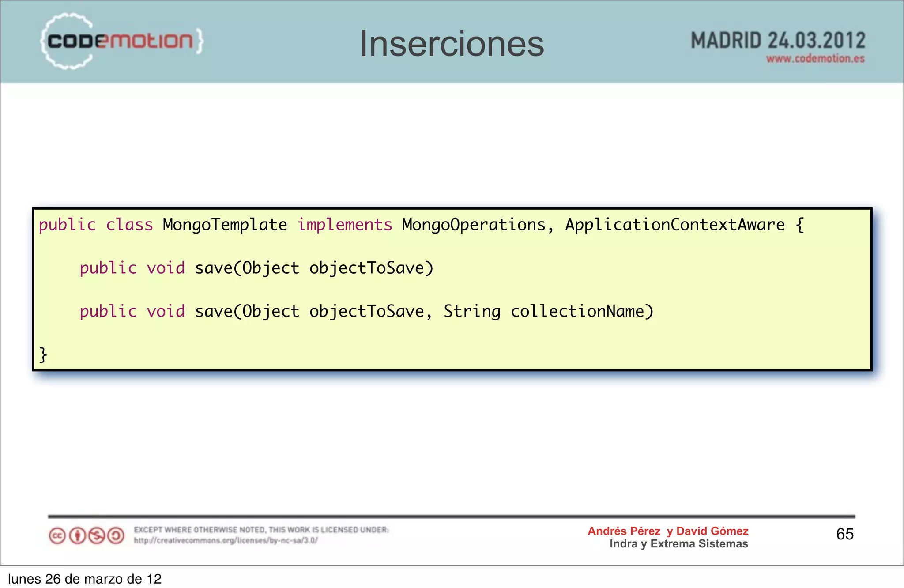Click the implements keyword

(x=345, y=225)
